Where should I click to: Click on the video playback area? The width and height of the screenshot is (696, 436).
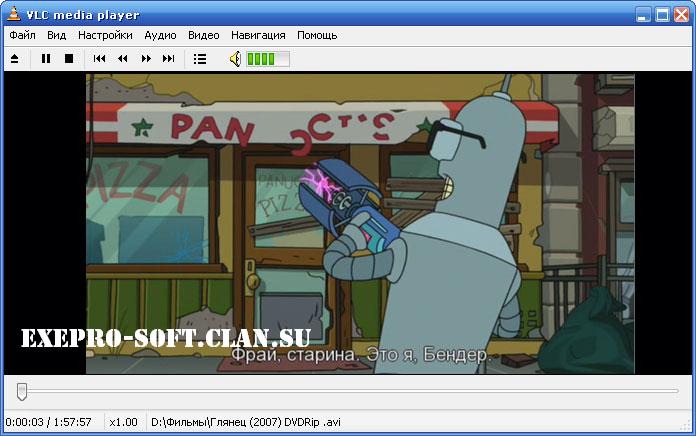pyautogui.click(x=348, y=223)
